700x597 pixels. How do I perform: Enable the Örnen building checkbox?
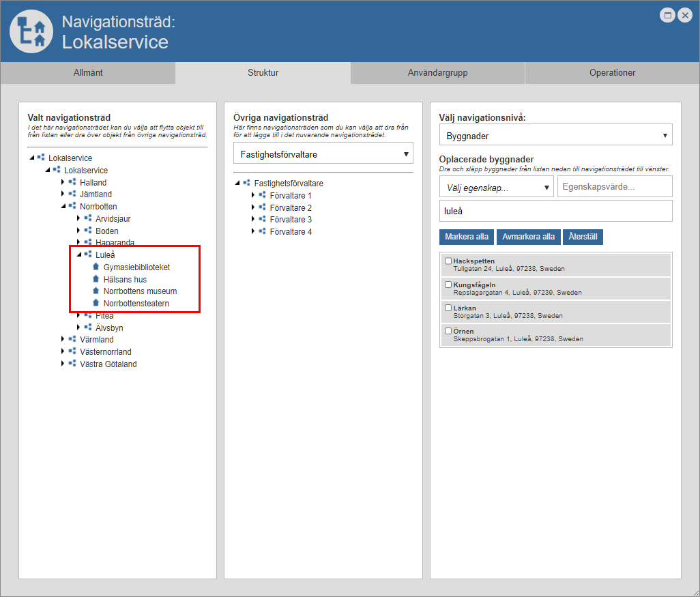point(448,331)
